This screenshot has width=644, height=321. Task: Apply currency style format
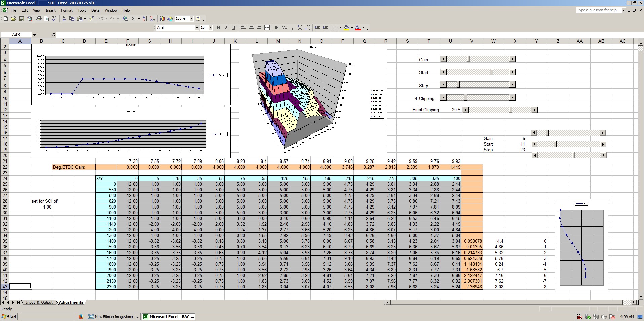(x=277, y=28)
